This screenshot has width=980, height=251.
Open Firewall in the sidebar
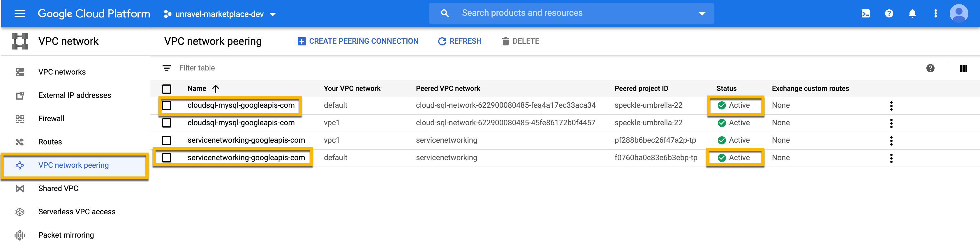[51, 119]
